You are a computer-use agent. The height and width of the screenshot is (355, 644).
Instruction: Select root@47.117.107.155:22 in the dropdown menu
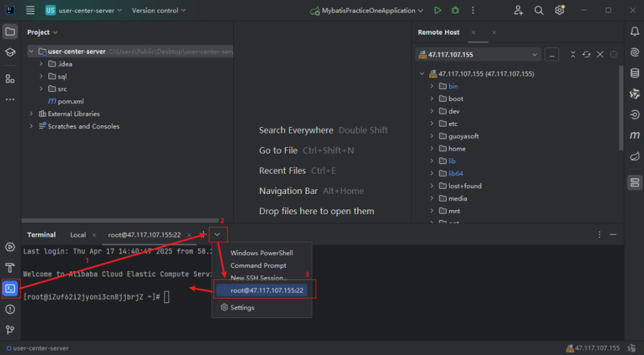tap(262, 291)
